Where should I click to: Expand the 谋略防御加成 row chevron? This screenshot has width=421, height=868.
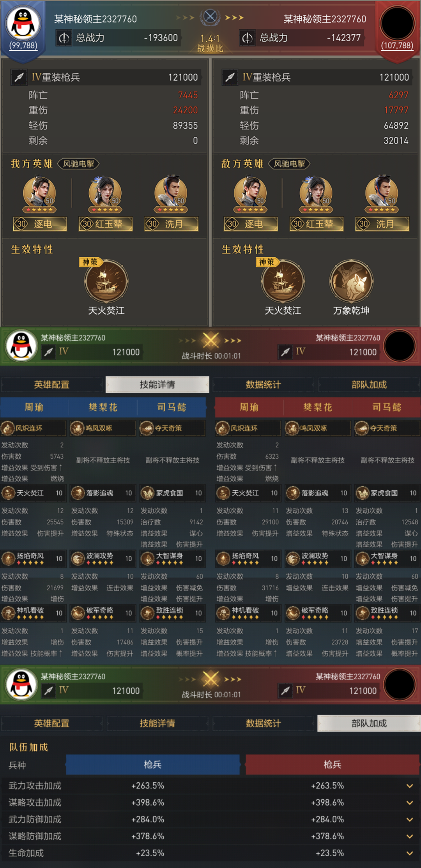[x=410, y=836]
